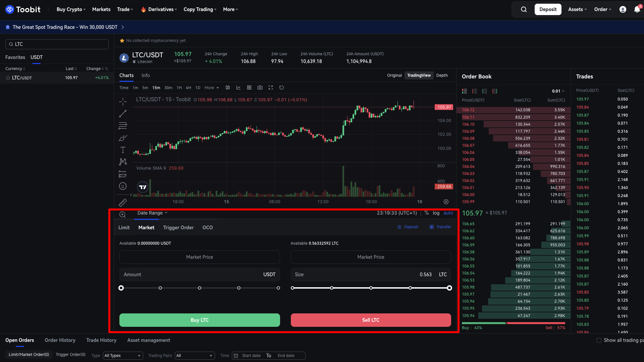Select the crosshair cursor tool on the chart toolbar
The height and width of the screenshot is (362, 644).
click(x=123, y=101)
